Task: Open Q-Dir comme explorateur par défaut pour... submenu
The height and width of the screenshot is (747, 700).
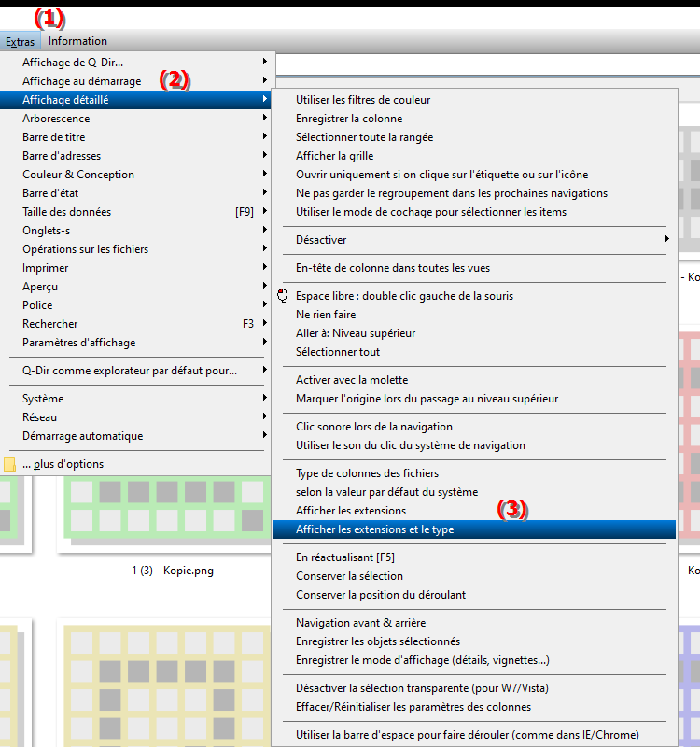Action: 135,371
